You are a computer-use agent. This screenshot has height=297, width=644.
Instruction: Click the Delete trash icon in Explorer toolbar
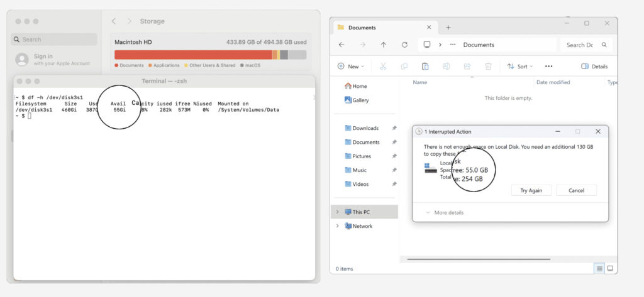488,67
